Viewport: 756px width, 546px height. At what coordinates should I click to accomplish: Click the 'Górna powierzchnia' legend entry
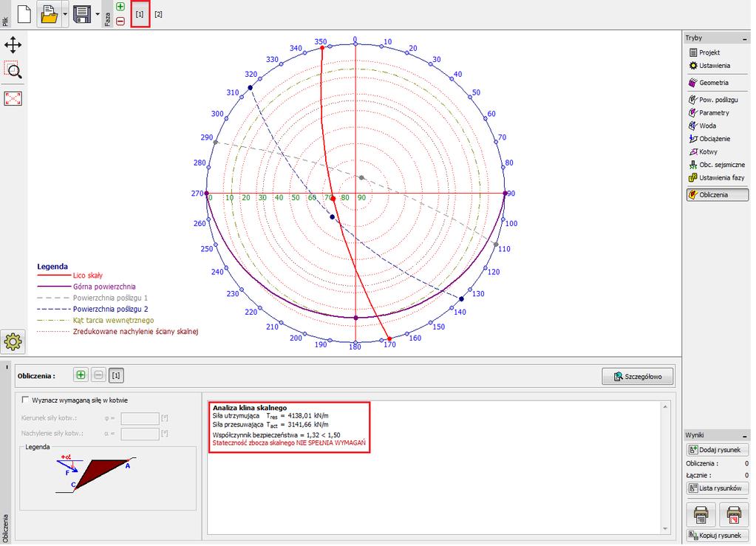[x=86, y=287]
